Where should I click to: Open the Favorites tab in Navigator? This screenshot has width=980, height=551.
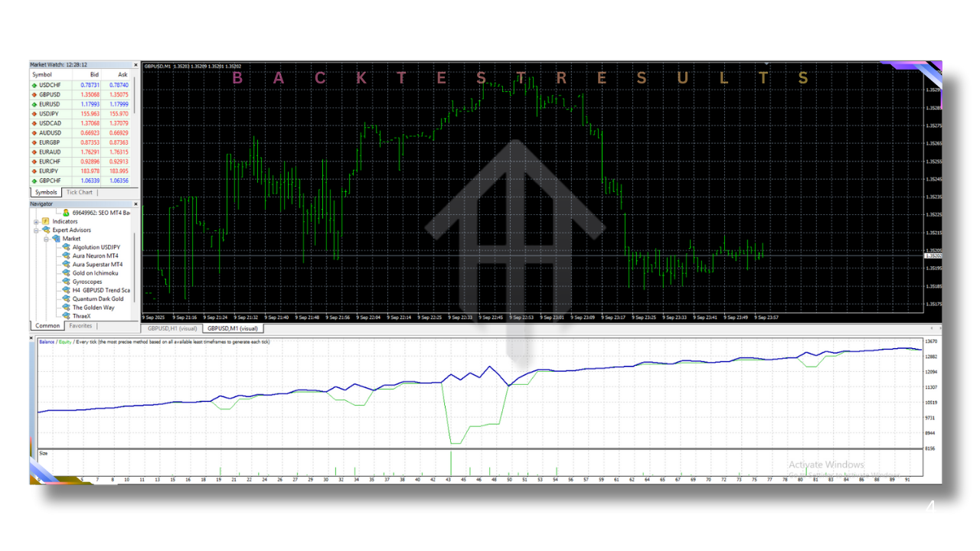point(80,325)
